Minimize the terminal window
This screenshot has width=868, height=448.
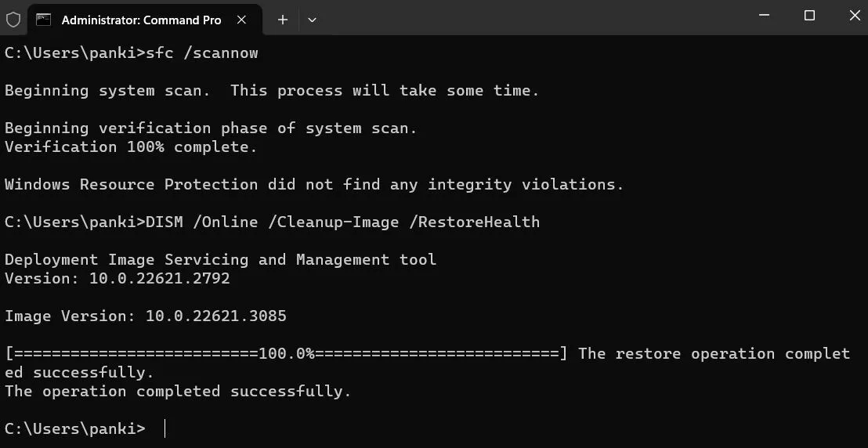765,16
